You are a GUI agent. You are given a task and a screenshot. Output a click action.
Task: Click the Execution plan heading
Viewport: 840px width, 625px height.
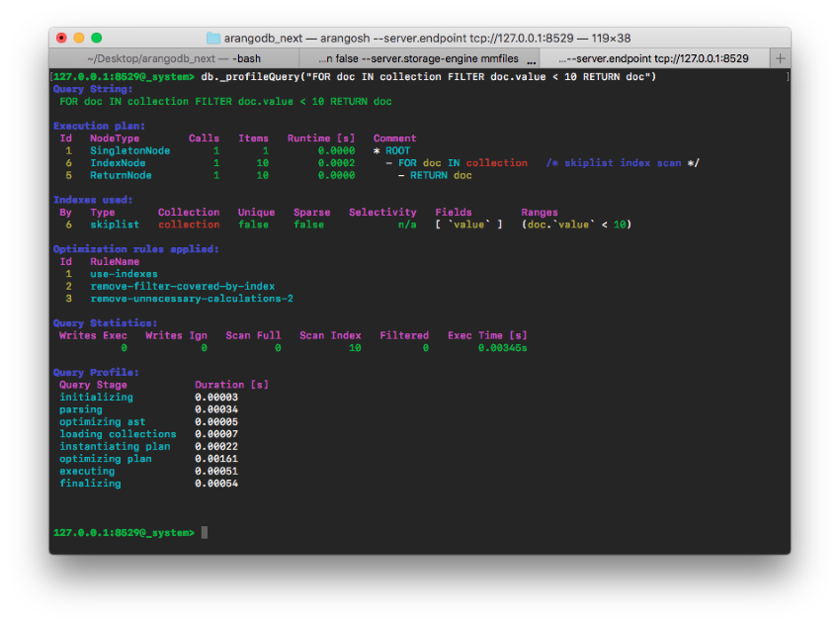pyautogui.click(x=97, y=125)
